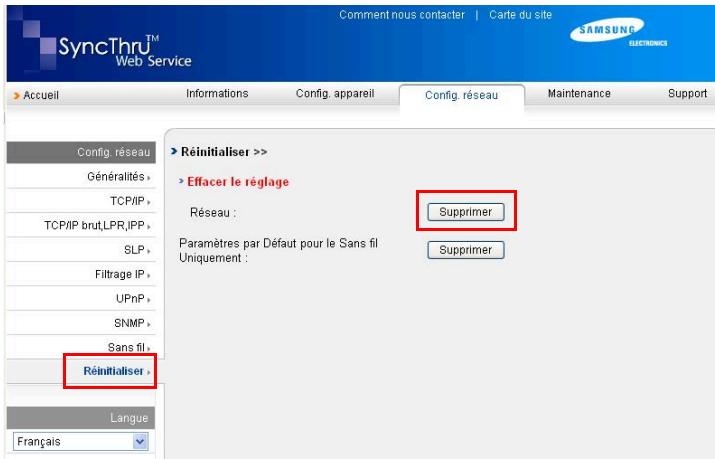Screen dimensions: 715x459
Task: Click the SyncThru Web Service logo
Action: (124, 51)
